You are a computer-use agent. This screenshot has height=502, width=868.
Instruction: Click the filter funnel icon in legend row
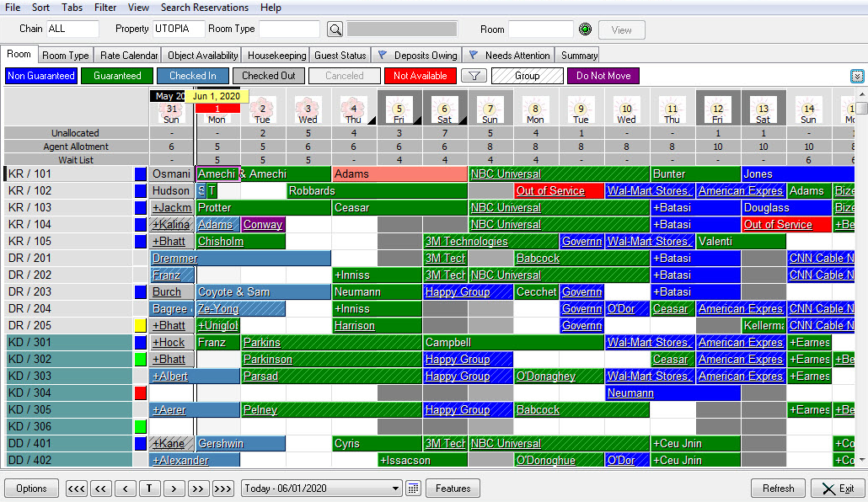[x=474, y=76]
